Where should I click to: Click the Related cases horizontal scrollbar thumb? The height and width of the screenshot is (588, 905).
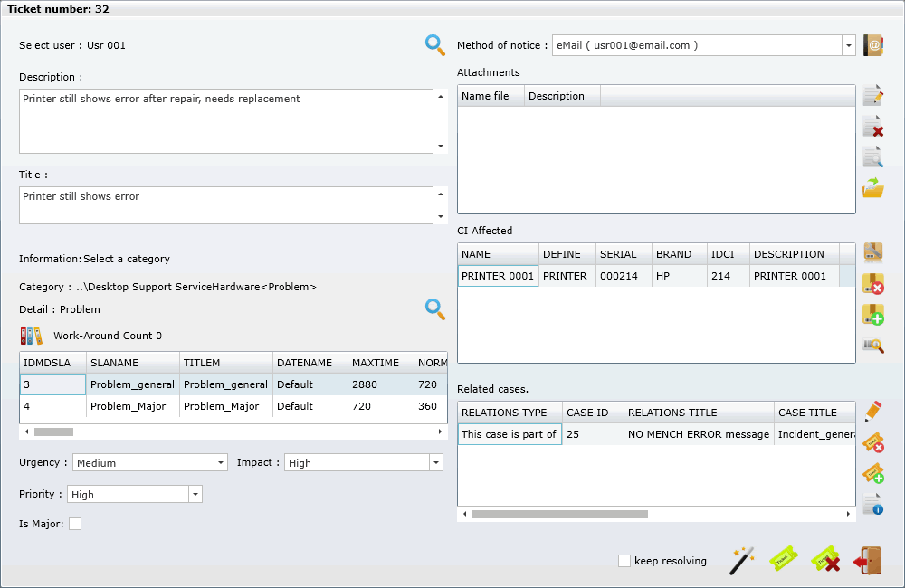[x=560, y=514]
